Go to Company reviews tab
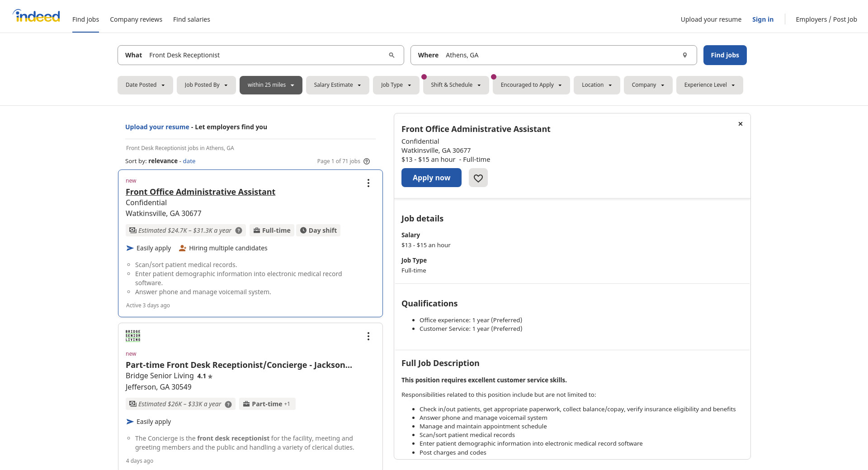Viewport: 868px width, 470px height. pyautogui.click(x=136, y=19)
